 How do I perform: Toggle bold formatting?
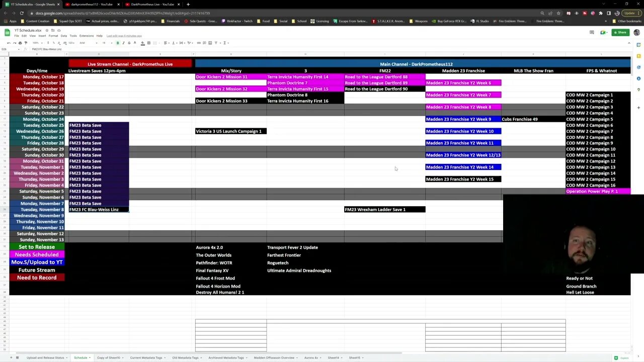pyautogui.click(x=118, y=43)
